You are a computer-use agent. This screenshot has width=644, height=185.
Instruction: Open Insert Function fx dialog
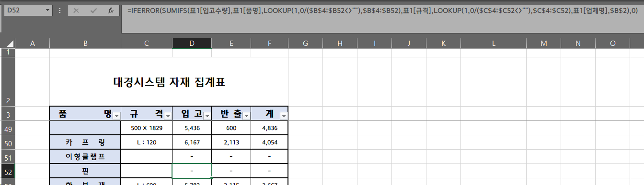(x=111, y=10)
